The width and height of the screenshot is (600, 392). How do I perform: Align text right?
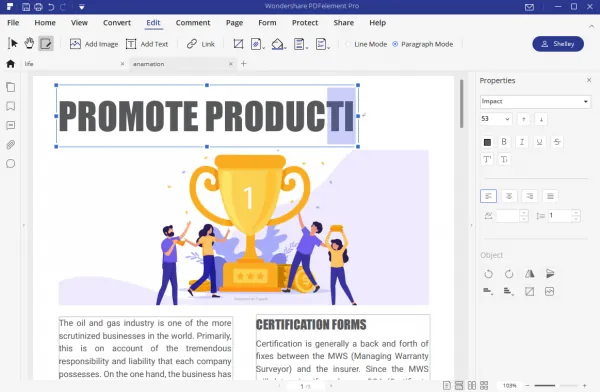(x=530, y=196)
